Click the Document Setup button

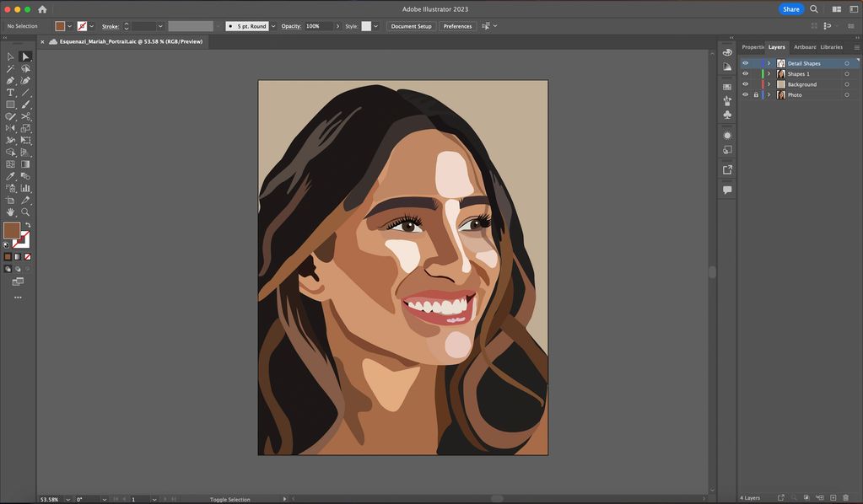(411, 26)
